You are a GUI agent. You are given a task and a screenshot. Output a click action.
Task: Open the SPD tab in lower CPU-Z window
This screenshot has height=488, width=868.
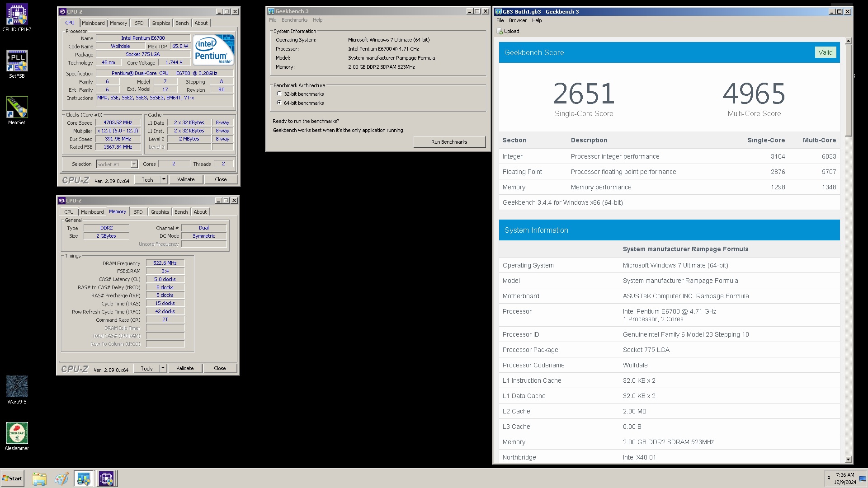(x=138, y=212)
